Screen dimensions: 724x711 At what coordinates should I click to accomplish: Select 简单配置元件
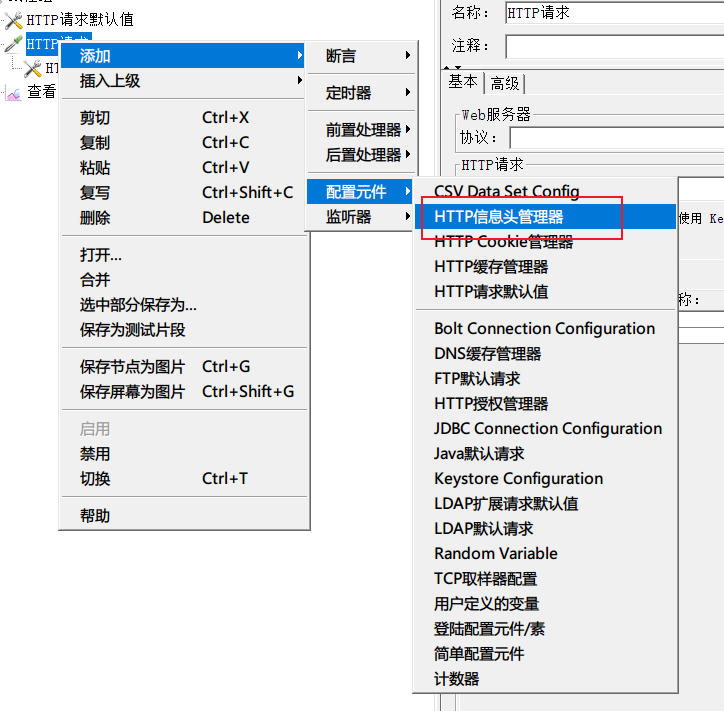coord(545,653)
